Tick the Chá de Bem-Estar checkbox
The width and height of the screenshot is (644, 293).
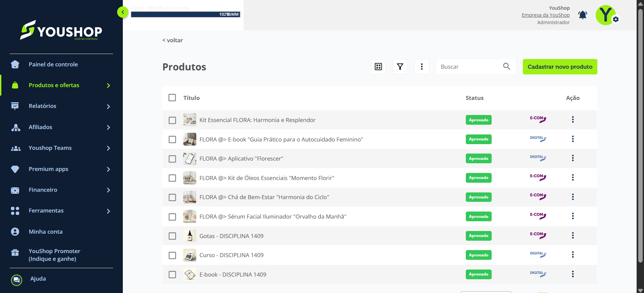[x=172, y=197]
